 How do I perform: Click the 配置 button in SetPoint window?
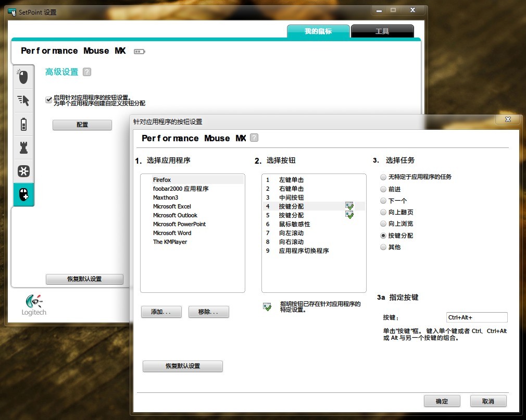(82, 125)
